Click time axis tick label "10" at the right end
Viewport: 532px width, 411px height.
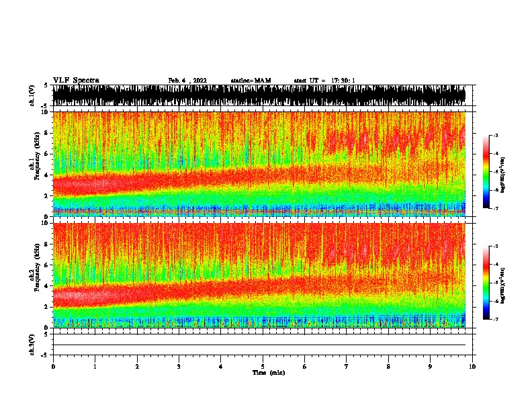pyautogui.click(x=472, y=367)
